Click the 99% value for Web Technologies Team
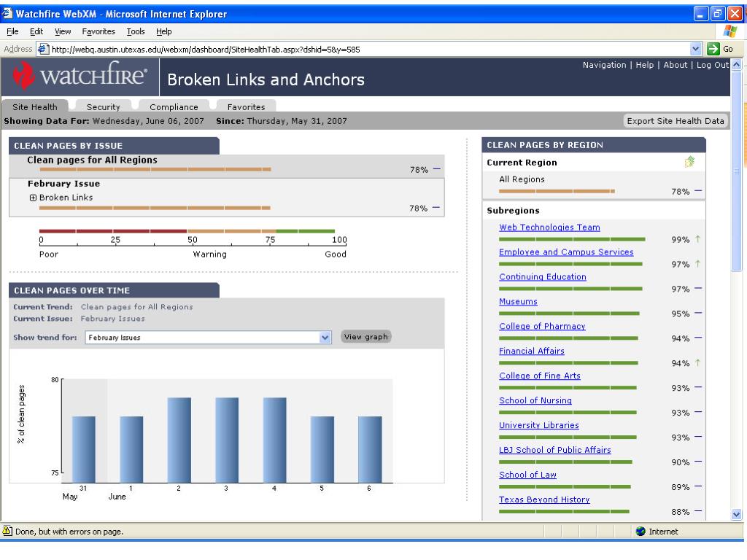The height and width of the screenshot is (560, 747). (681, 239)
